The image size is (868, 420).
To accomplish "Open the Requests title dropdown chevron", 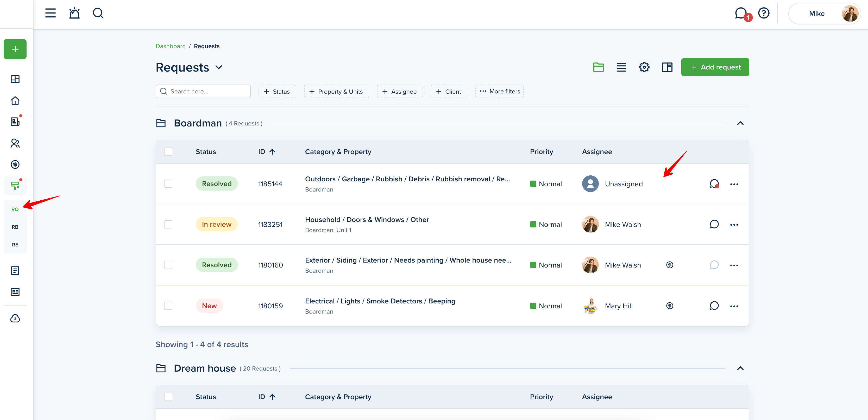I will pyautogui.click(x=219, y=67).
